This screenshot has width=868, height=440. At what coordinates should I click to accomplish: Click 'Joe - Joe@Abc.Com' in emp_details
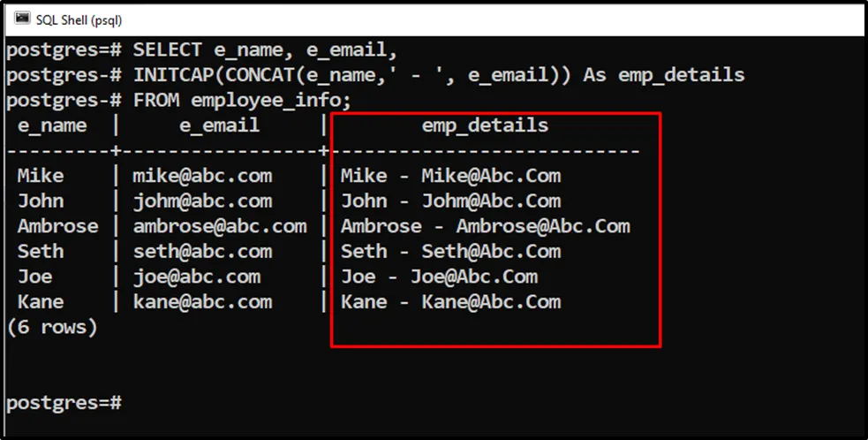tap(439, 277)
